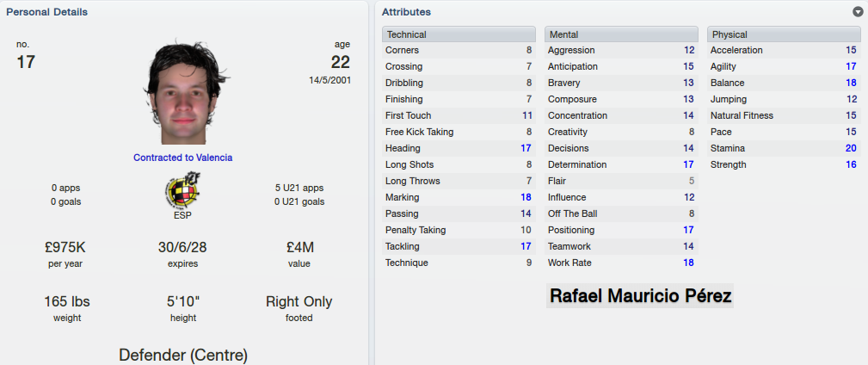This screenshot has width=868, height=365.
Task: Select the Work Rate attribute row
Action: pyautogui.click(x=621, y=263)
